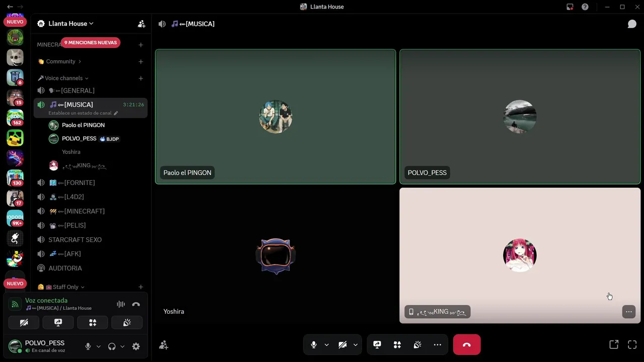Open server icon with 9K+ badge

click(x=15, y=218)
